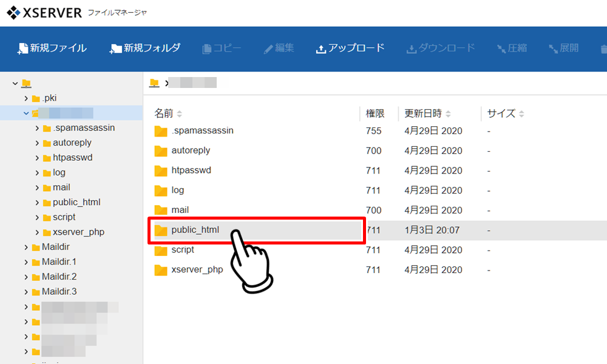The height and width of the screenshot is (364, 607).
Task: Create a new file with 新規ファイル
Action: click(x=52, y=49)
